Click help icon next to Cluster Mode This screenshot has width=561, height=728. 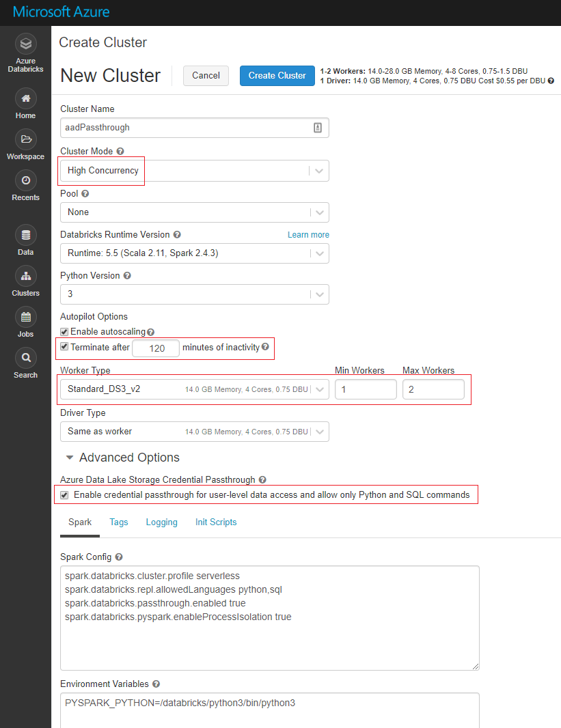click(120, 152)
